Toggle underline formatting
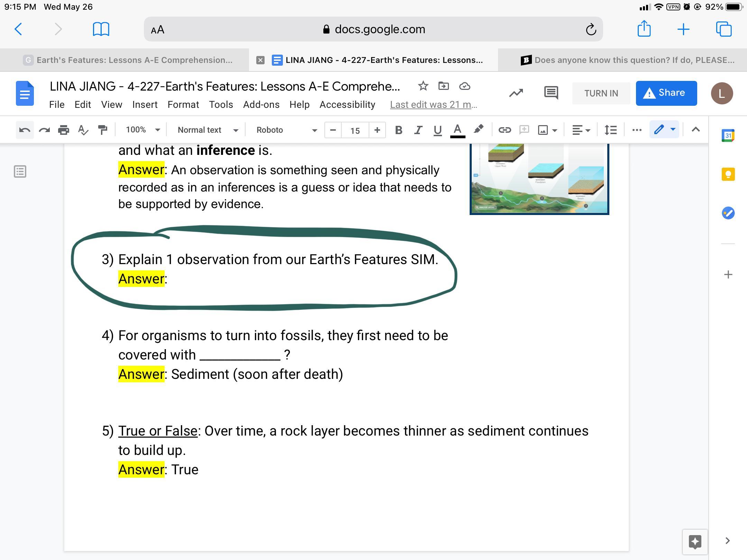The image size is (747, 560). pyautogui.click(x=437, y=130)
